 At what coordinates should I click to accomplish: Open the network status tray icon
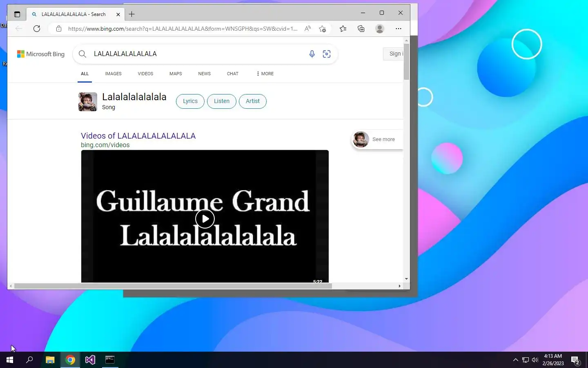526,360
